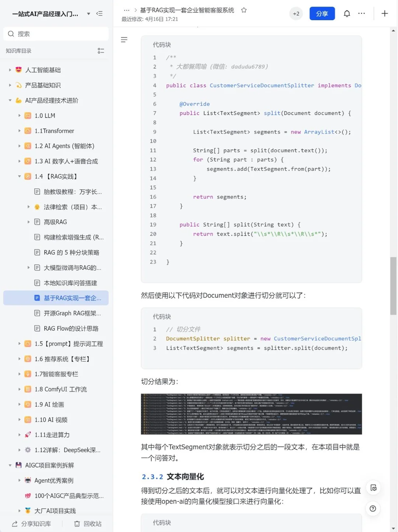This screenshot has width=398, height=532.
Task: Expand 1.1Transformer folder arrow
Action: (19, 131)
